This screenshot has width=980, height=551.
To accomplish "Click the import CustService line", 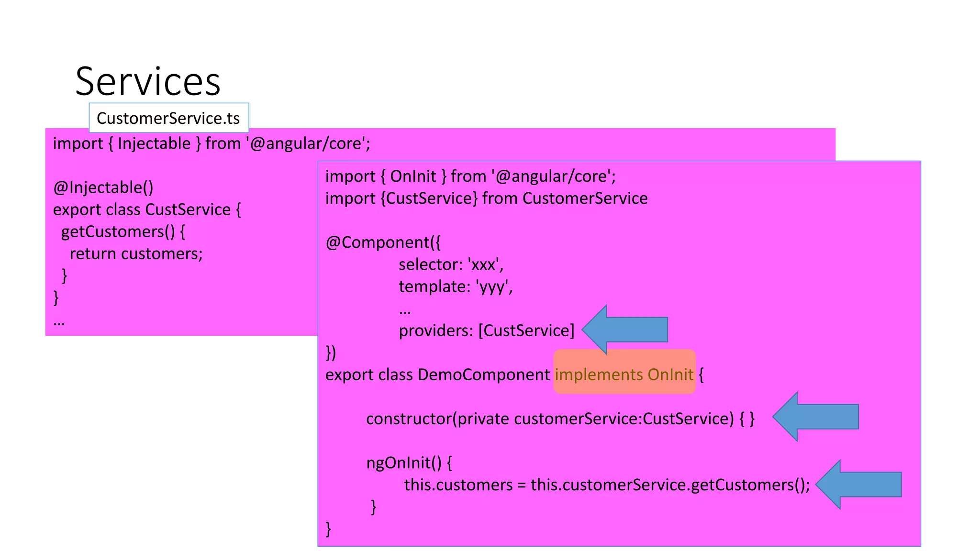I will click(x=486, y=198).
